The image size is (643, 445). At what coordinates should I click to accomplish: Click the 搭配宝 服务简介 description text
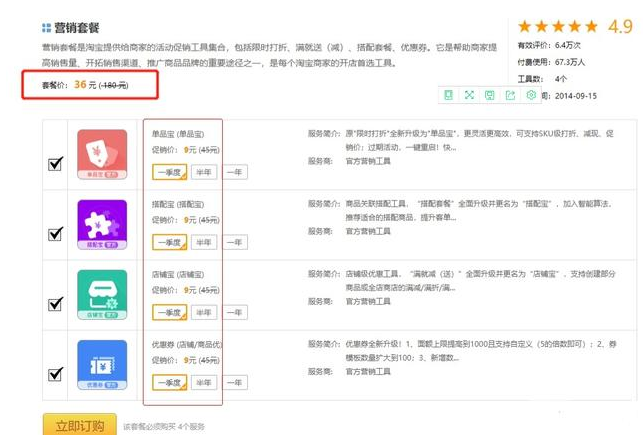[479, 210]
